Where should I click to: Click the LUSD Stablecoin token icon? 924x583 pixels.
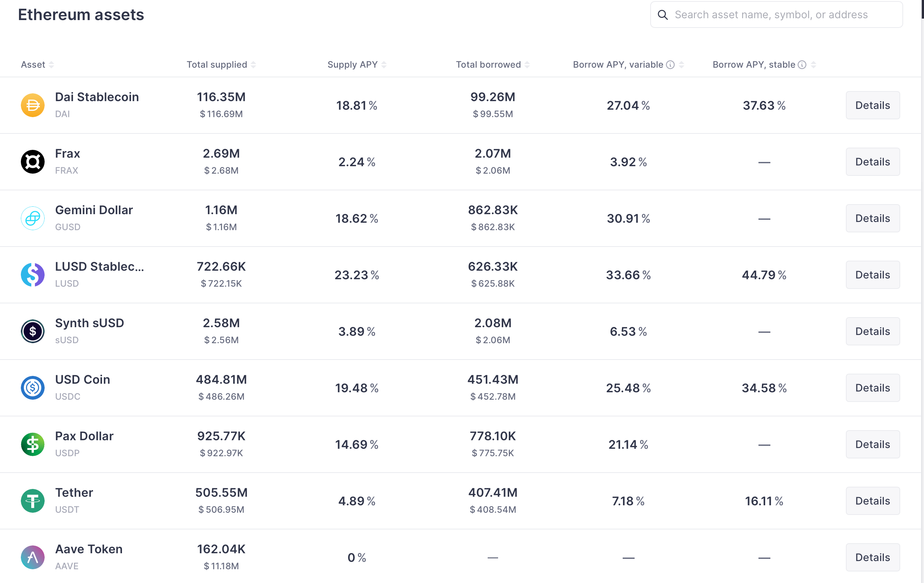click(33, 275)
